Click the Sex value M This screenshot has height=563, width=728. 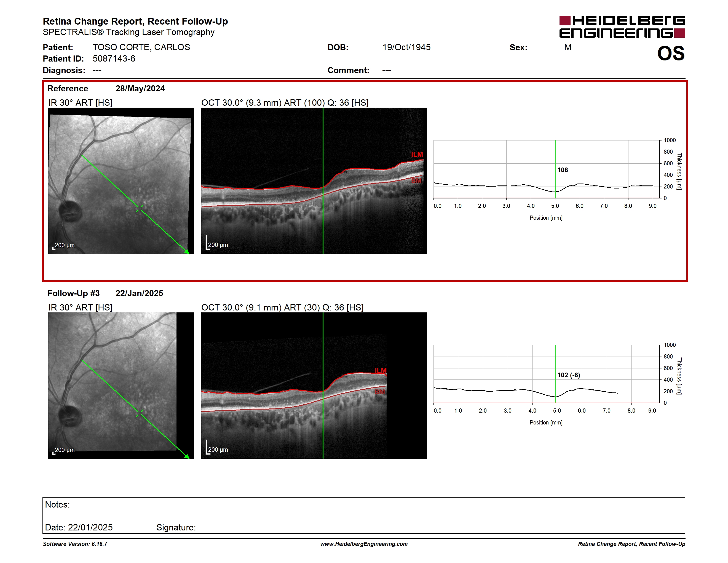tap(568, 47)
